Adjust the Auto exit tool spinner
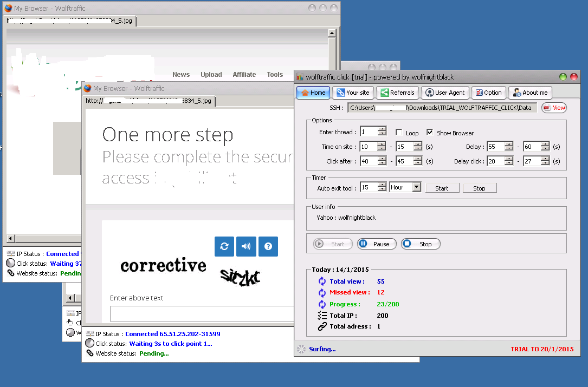 click(x=382, y=187)
